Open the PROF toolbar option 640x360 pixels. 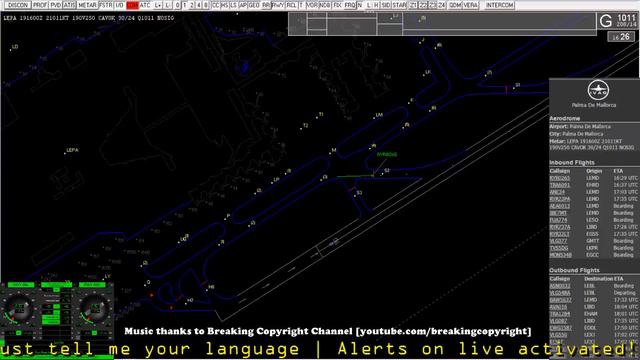point(40,5)
